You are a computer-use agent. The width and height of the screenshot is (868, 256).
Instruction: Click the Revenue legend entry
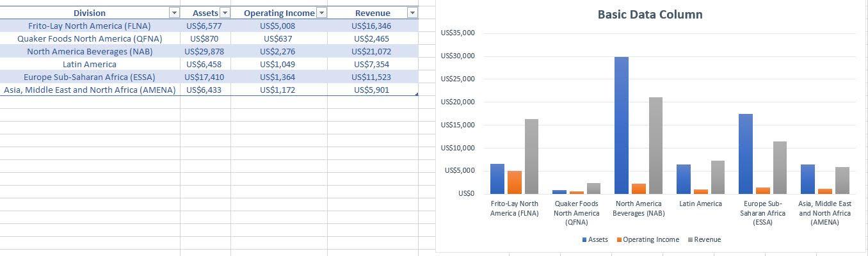tap(704, 239)
